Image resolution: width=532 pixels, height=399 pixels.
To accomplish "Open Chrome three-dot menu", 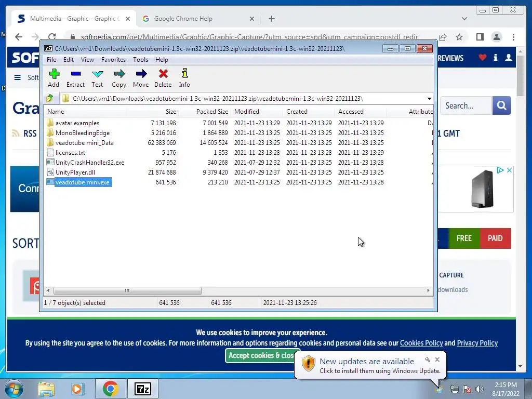I will 513,37.
